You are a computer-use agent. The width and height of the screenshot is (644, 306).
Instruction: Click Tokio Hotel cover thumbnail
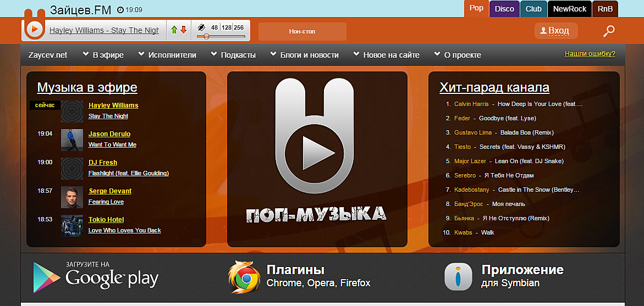click(x=72, y=226)
